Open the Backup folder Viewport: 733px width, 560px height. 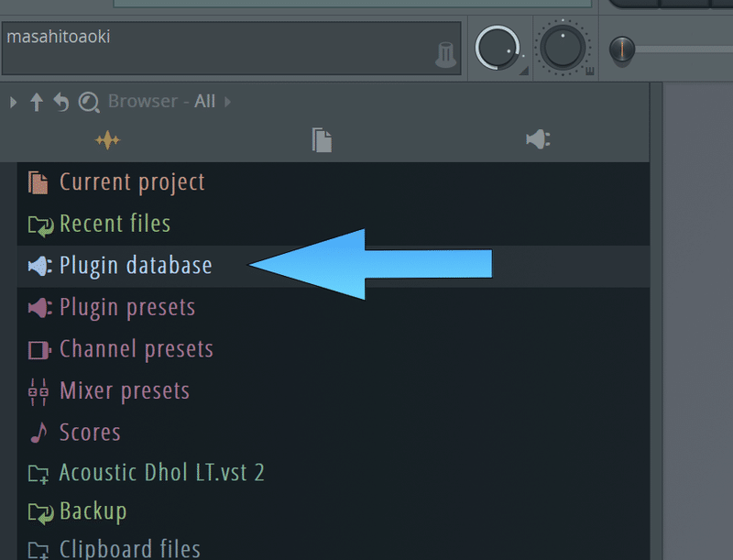tap(334, 511)
